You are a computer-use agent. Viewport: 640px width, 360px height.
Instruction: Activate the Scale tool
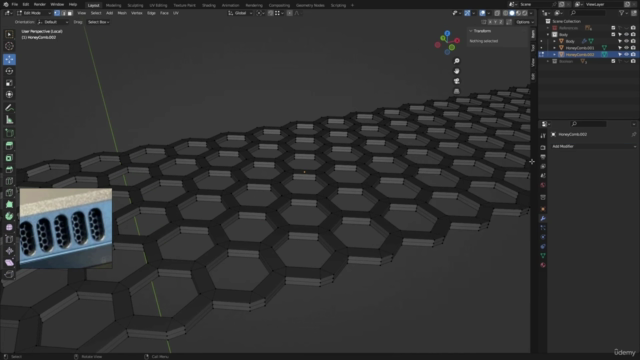[9, 83]
